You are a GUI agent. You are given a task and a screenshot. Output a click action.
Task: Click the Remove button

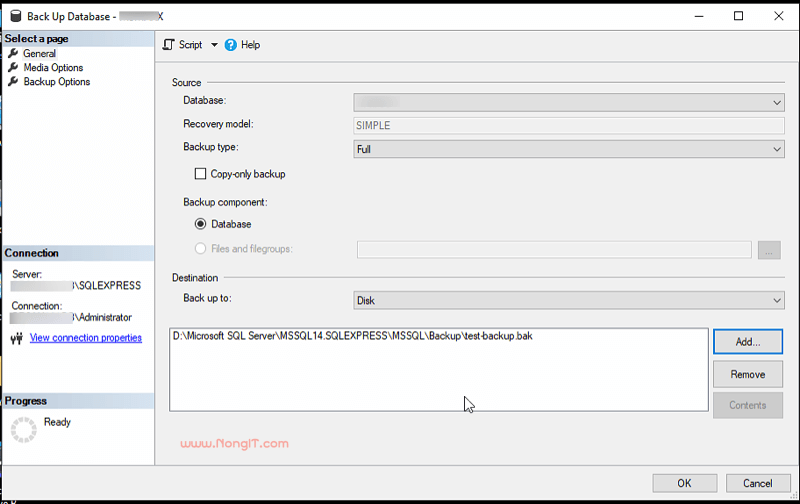pos(748,374)
